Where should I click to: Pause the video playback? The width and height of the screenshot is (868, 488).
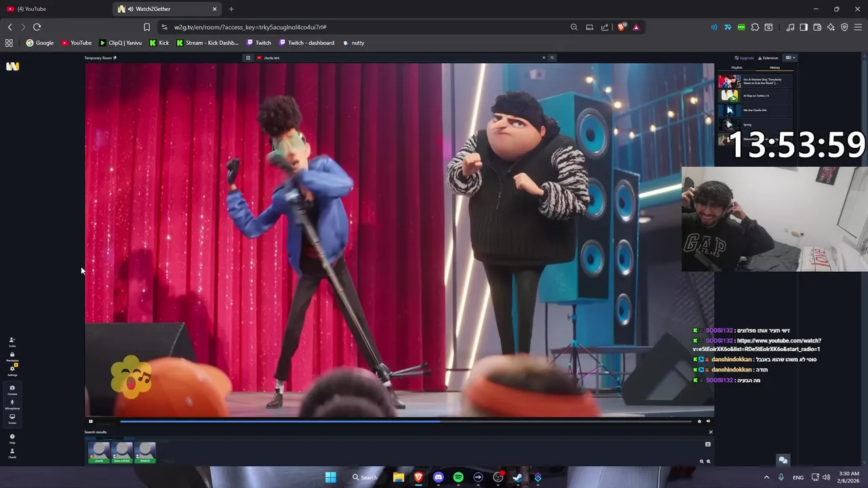[x=90, y=422]
